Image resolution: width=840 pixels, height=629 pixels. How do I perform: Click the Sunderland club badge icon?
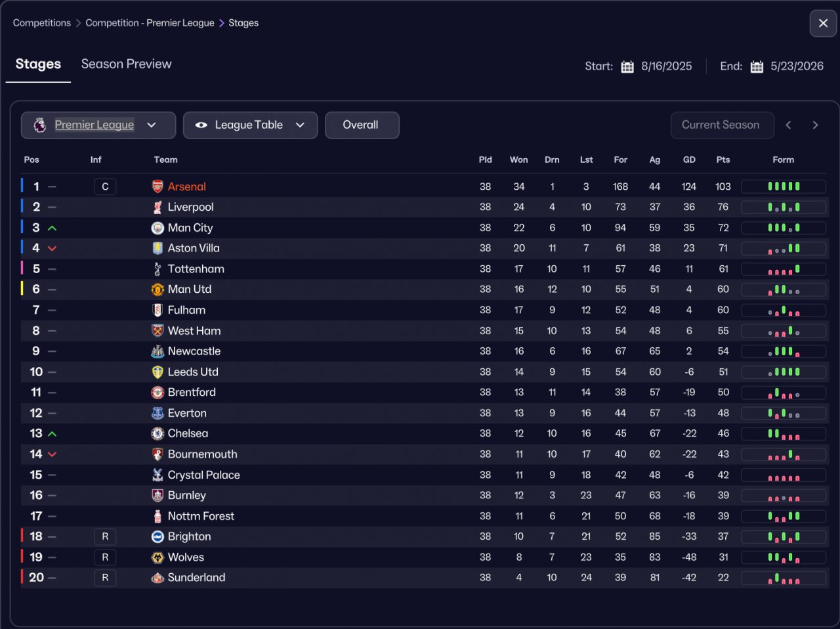click(x=157, y=578)
